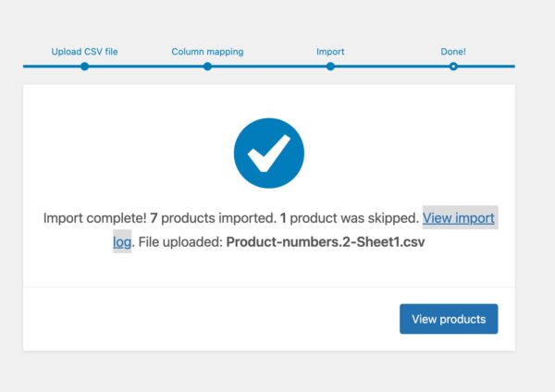Click the Done! step hollow dot
The width and height of the screenshot is (555, 392).
(x=453, y=67)
